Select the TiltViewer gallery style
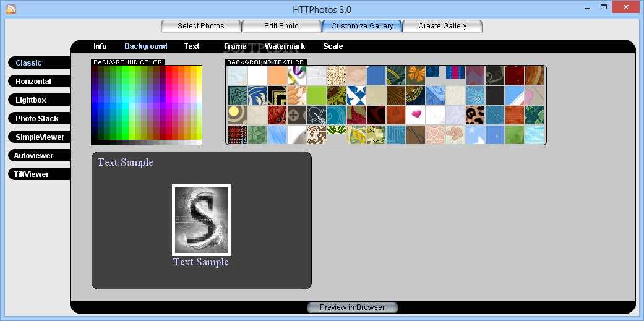The width and height of the screenshot is (644, 321). point(39,174)
